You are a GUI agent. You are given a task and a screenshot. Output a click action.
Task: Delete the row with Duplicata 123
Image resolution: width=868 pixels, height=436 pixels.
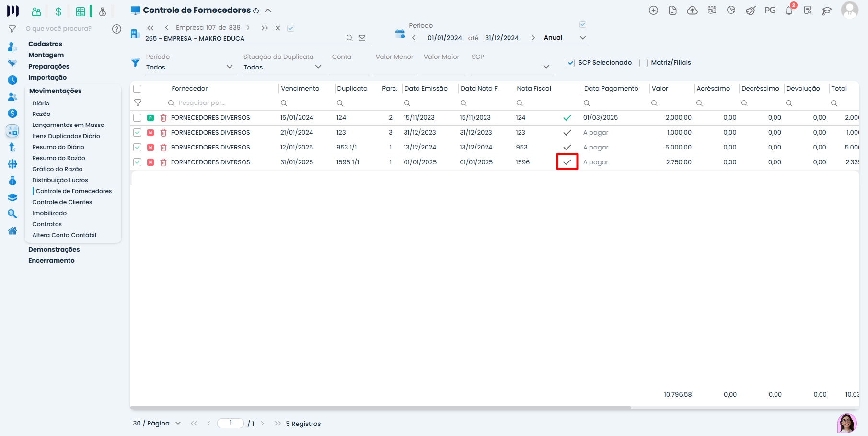pyautogui.click(x=163, y=133)
